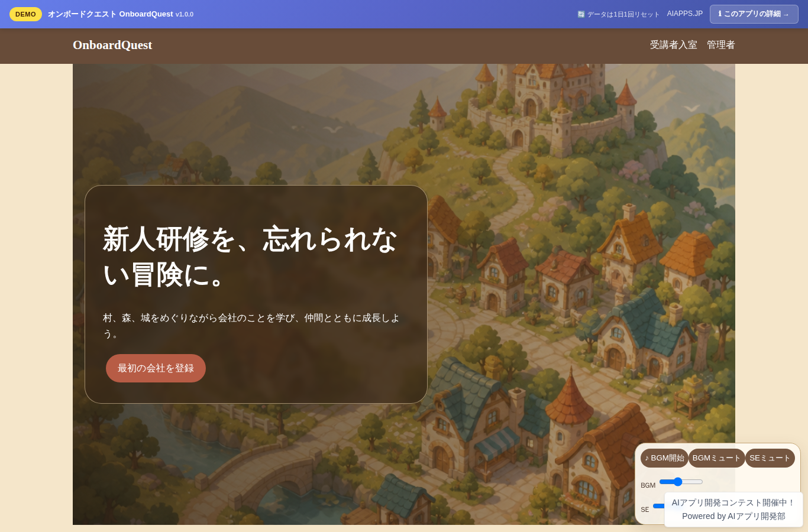808x532 pixels.
Task: Start music with the BGM開始 button
Action: click(x=664, y=458)
